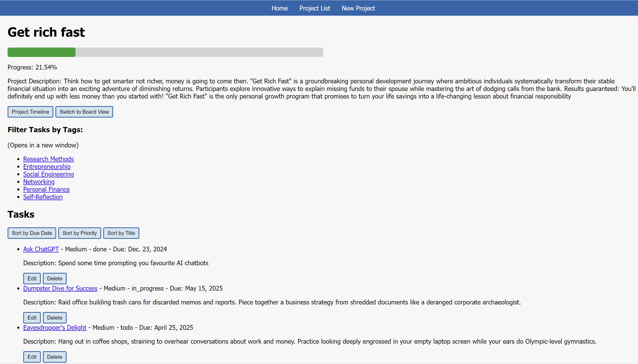
Task: Edit the Ask ChatGPT task
Action: (32, 279)
